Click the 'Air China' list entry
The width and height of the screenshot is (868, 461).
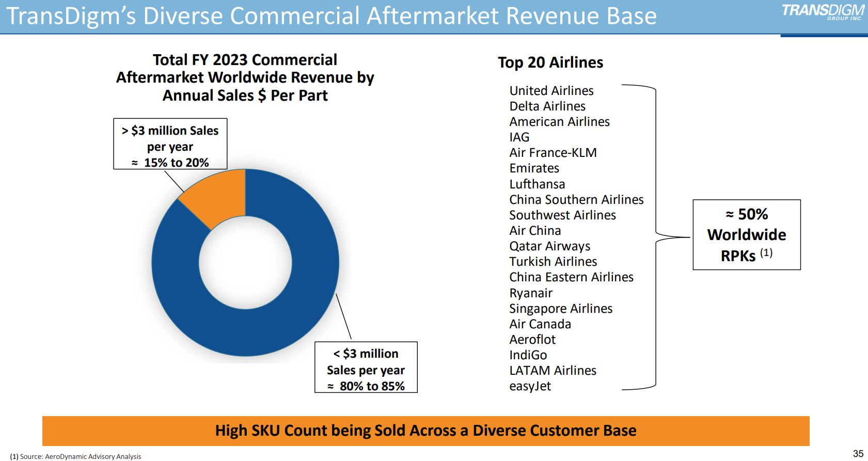point(535,231)
